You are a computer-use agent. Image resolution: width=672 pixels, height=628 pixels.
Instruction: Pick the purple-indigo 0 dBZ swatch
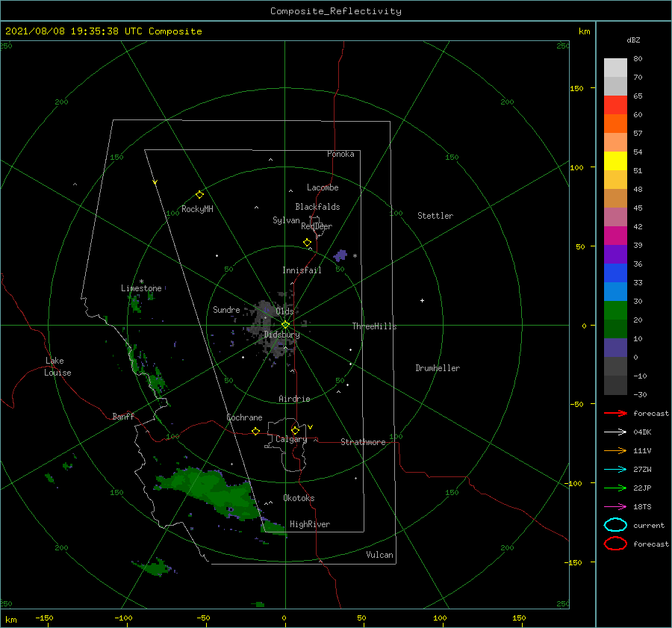coord(615,348)
